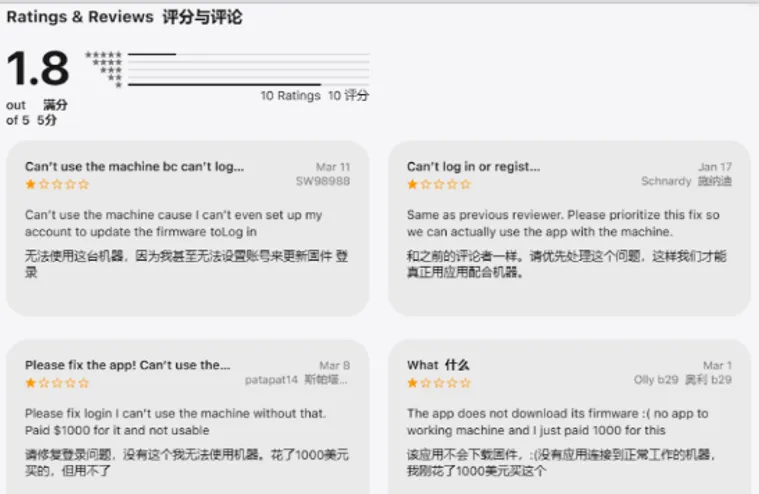
Task: Click the one-star rating bar
Action: pos(248,85)
